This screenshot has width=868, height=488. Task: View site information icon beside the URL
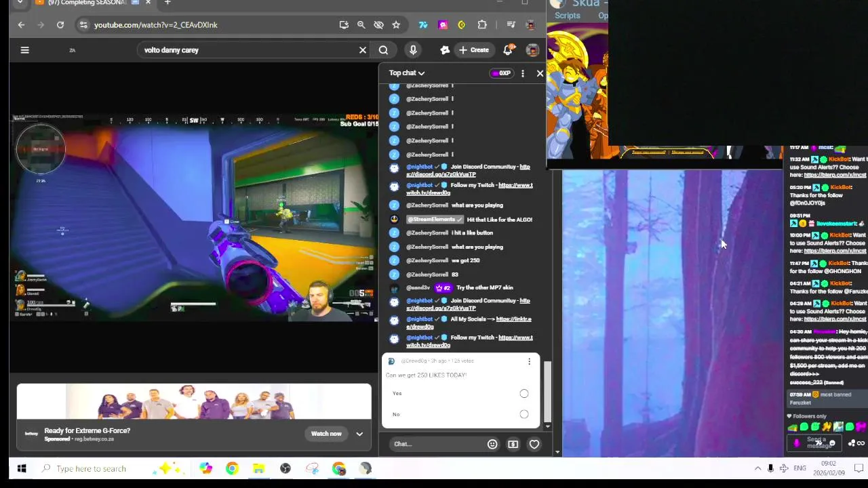pos(83,24)
